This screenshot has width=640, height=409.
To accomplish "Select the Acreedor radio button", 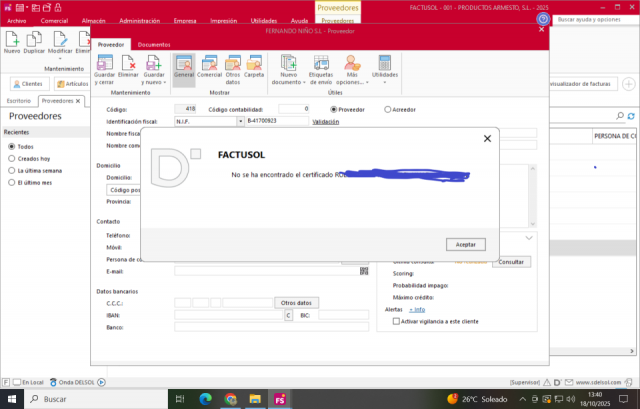I will [x=387, y=109].
